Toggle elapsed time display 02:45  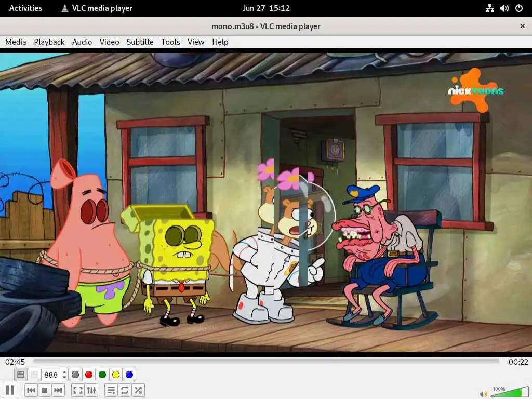point(15,362)
